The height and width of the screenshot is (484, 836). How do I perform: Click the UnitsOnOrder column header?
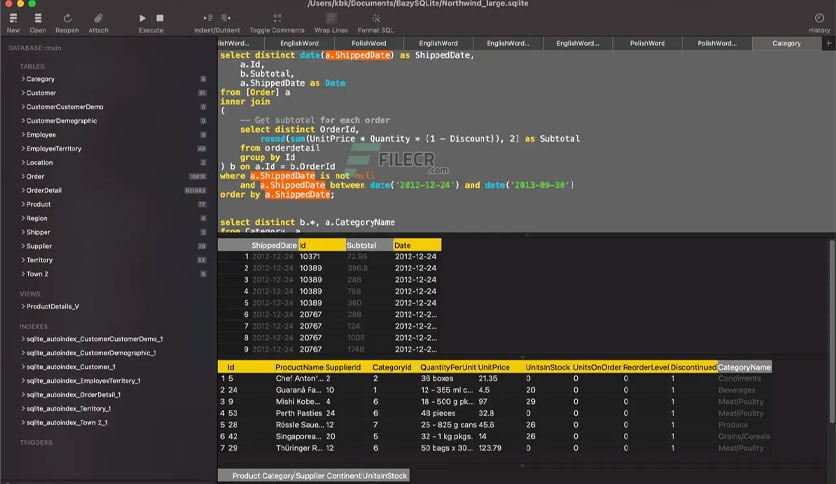[x=597, y=367]
